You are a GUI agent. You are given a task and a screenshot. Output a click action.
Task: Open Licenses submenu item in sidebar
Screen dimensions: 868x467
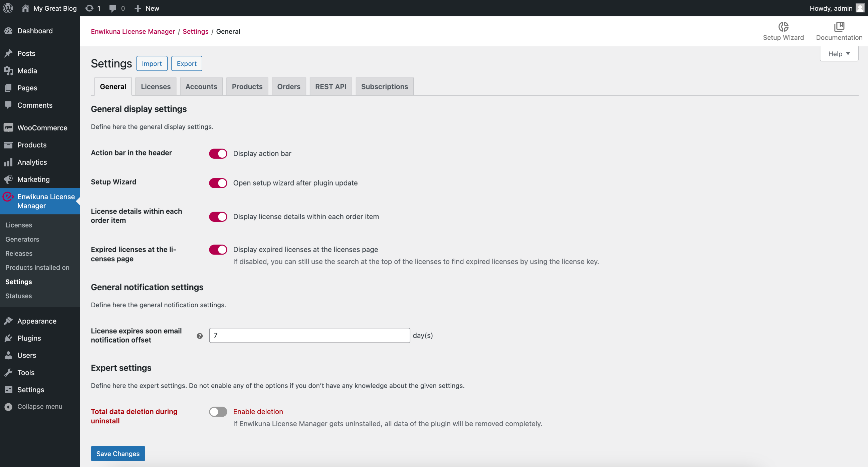[x=19, y=225]
